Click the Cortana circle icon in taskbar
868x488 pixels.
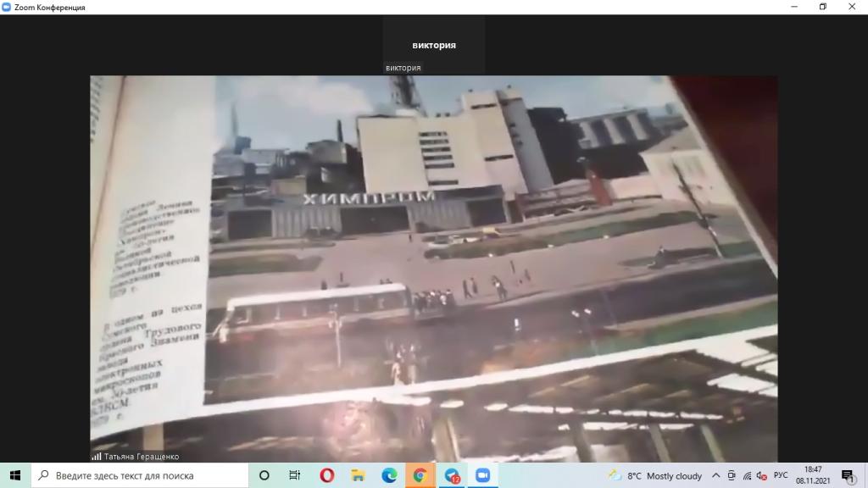[264, 475]
